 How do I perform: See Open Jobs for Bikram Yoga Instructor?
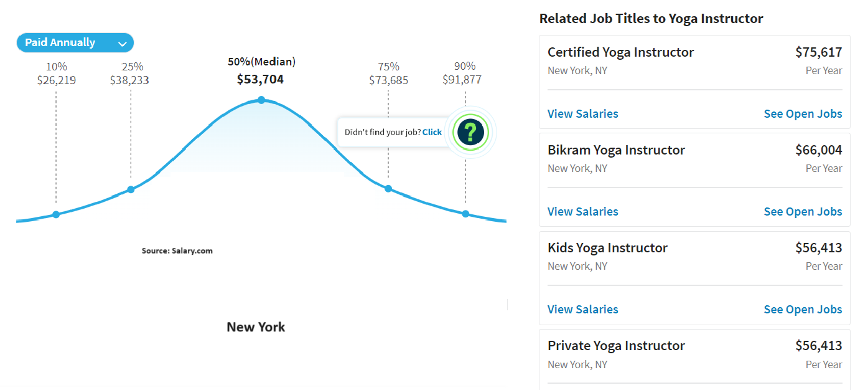point(803,211)
